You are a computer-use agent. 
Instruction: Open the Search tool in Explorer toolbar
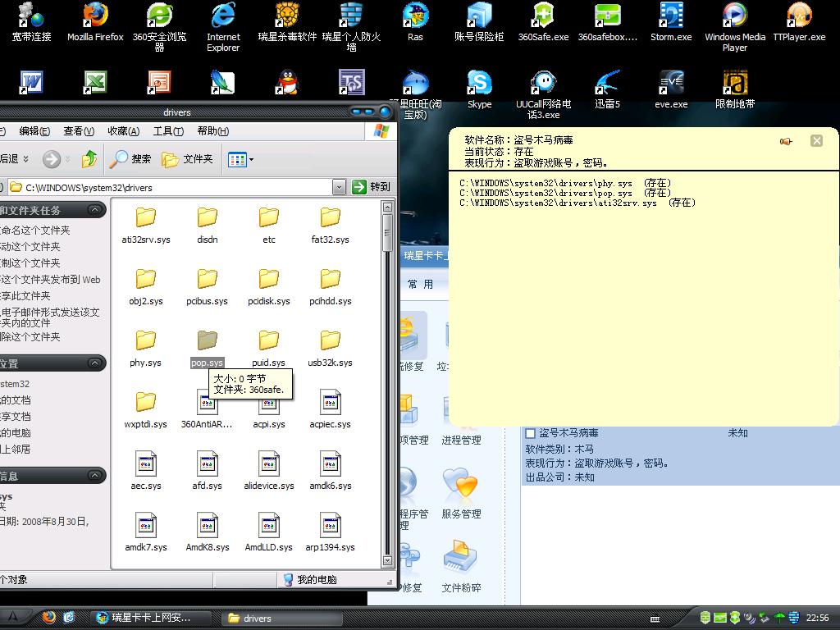131,159
